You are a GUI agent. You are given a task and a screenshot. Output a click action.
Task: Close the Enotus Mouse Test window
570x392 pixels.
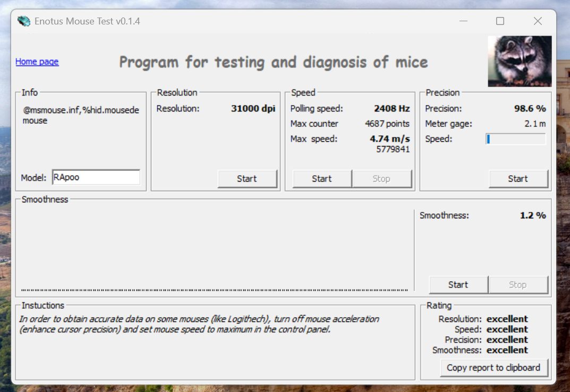(538, 21)
